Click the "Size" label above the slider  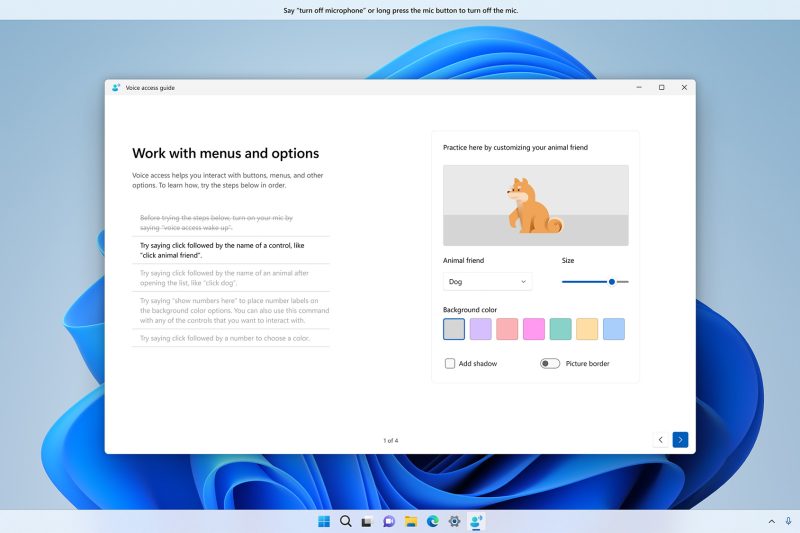568,260
